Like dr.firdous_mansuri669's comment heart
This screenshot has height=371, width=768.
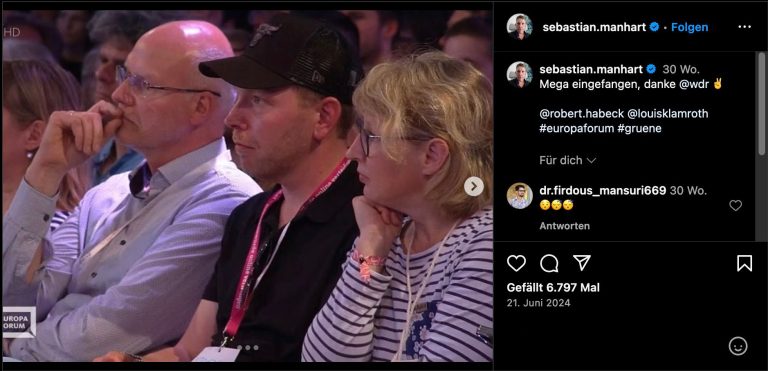735,205
